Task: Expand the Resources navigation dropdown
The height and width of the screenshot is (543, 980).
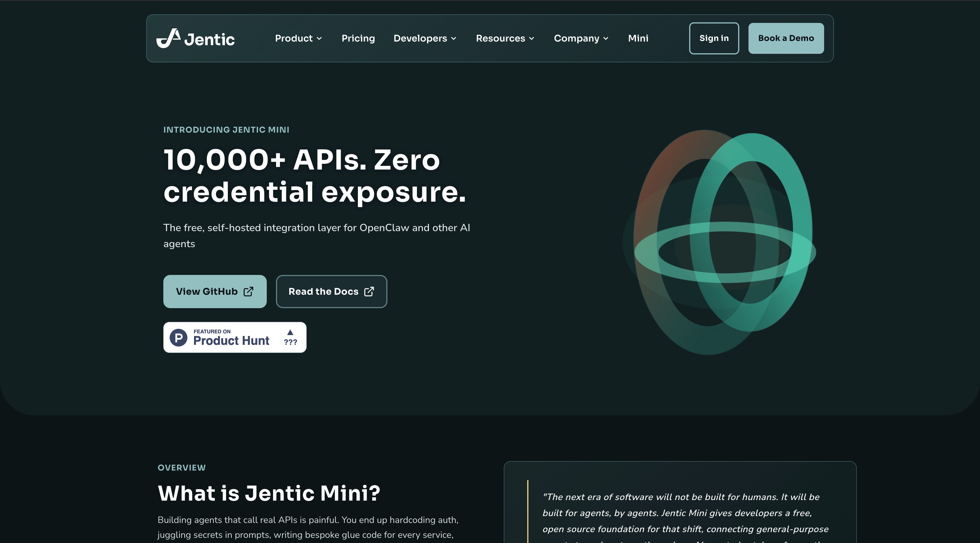Action: [x=505, y=38]
